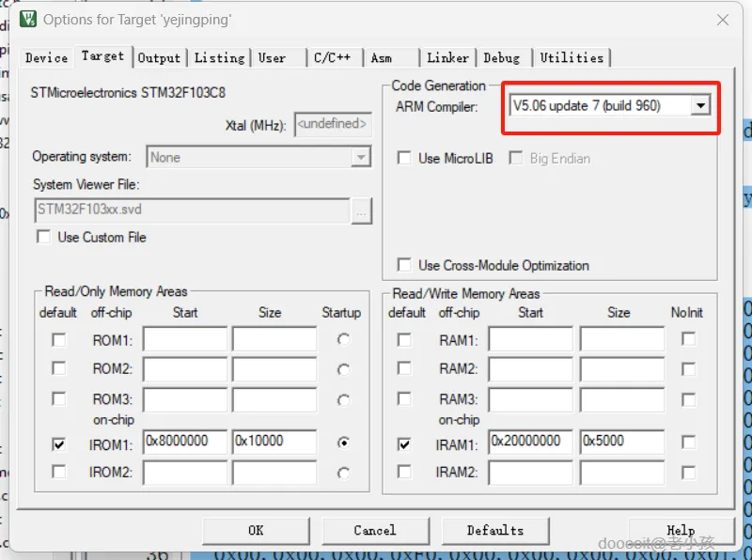Screen dimensions: 752x560
Task: Click the ROM1 Size field
Action: [x=274, y=339]
